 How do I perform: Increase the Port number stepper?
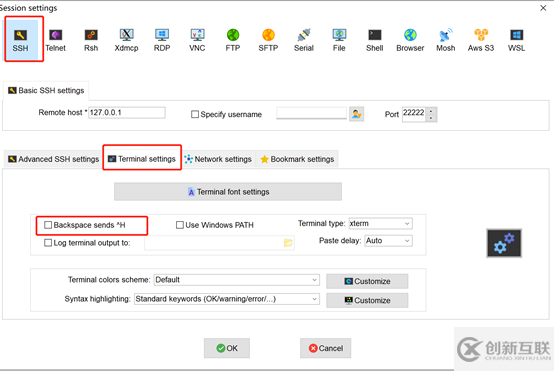tap(431, 111)
